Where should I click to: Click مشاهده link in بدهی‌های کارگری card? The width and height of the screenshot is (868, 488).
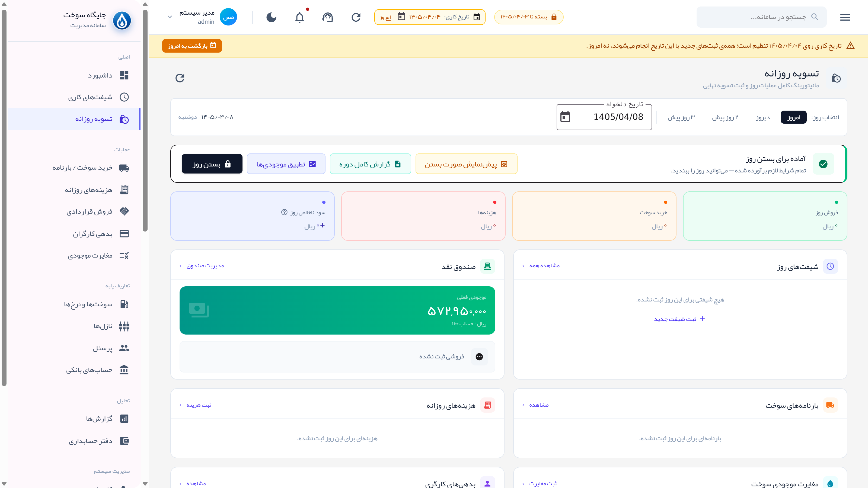(193, 483)
